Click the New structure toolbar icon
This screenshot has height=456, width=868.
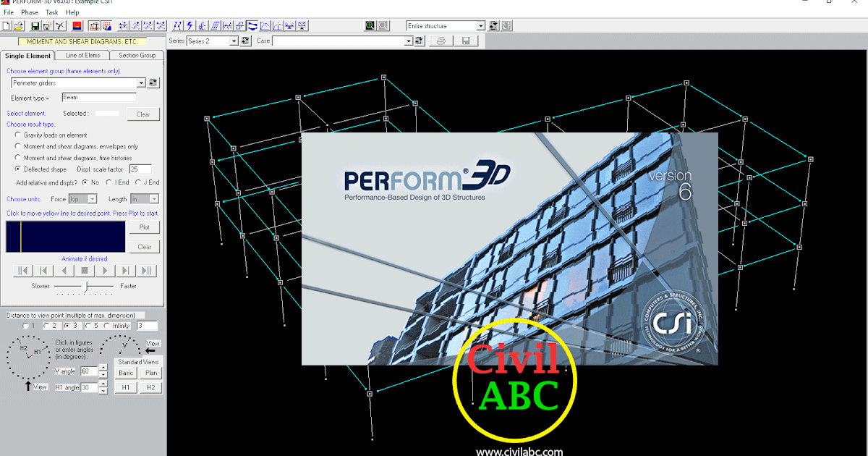[x=7, y=25]
